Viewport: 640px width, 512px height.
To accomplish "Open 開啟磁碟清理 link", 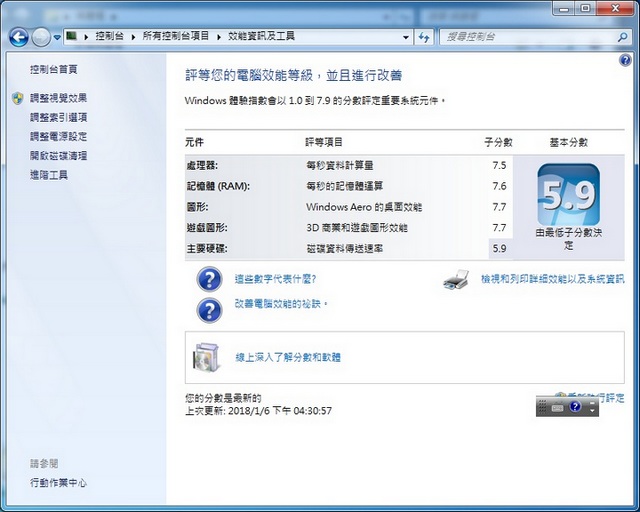I will [58, 156].
